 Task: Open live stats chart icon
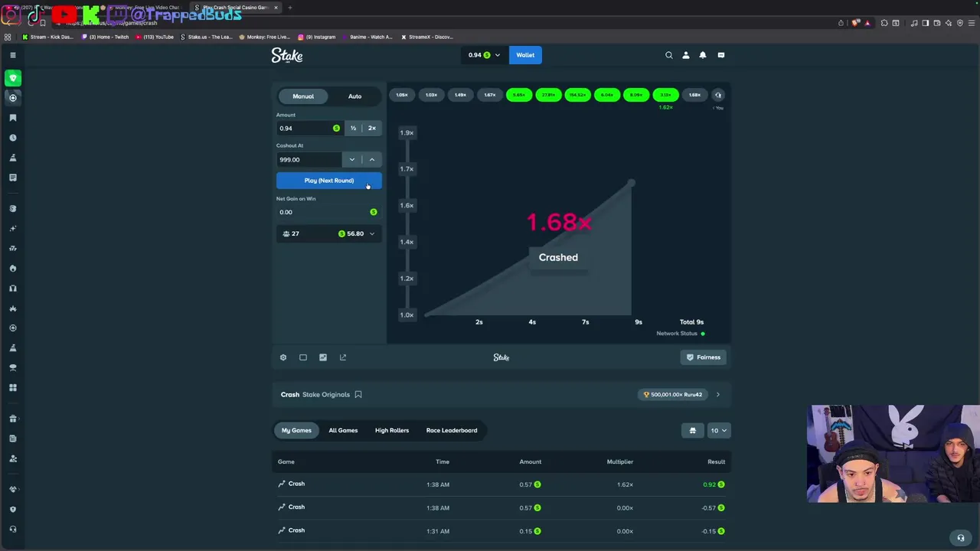coord(323,357)
